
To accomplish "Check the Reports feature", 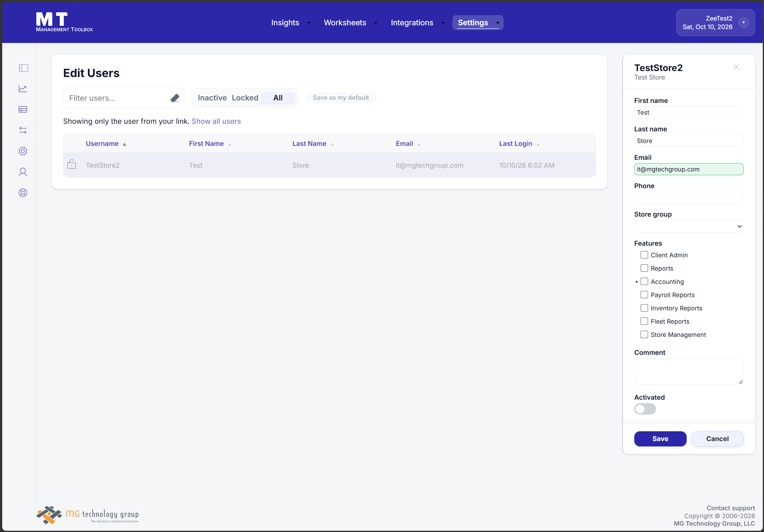I will tap(644, 268).
